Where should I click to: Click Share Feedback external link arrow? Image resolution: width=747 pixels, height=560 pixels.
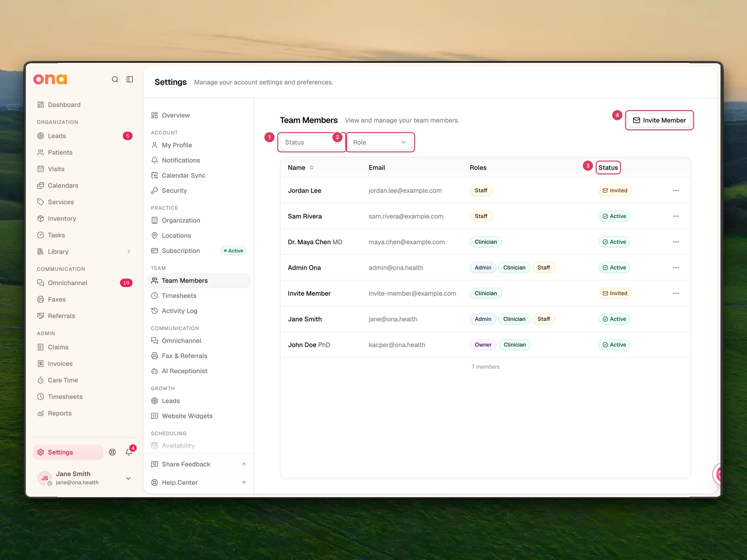coord(244,464)
